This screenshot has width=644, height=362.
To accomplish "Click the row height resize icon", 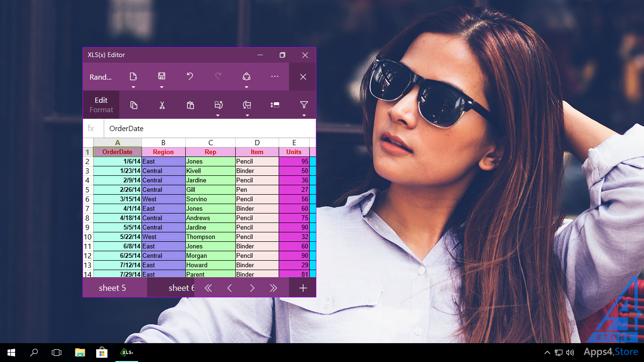I will (275, 105).
